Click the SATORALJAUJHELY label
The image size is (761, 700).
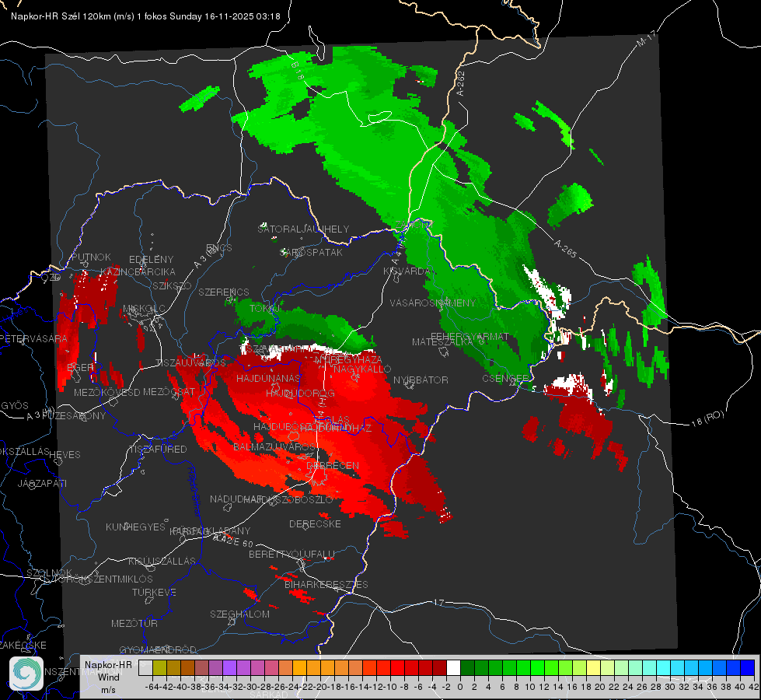[303, 229]
